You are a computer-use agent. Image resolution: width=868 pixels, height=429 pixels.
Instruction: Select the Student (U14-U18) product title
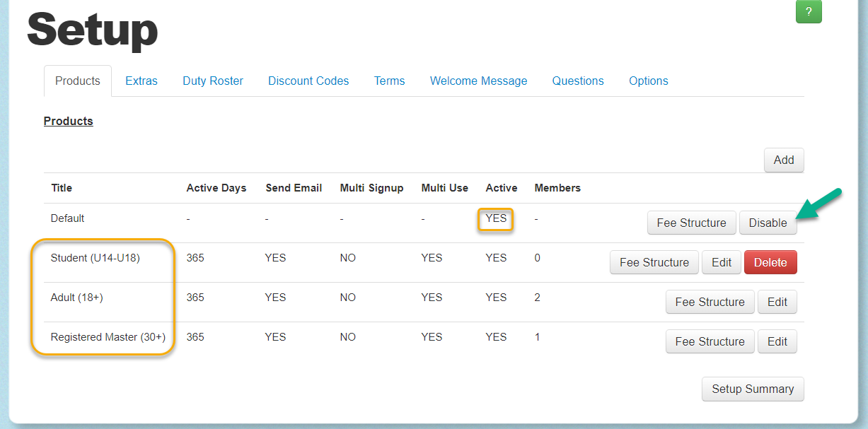point(96,258)
